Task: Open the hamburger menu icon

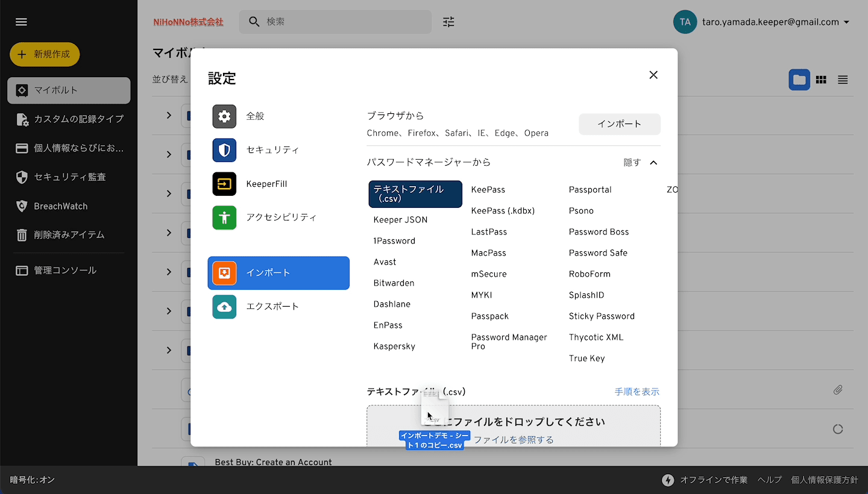Action: pos(21,22)
